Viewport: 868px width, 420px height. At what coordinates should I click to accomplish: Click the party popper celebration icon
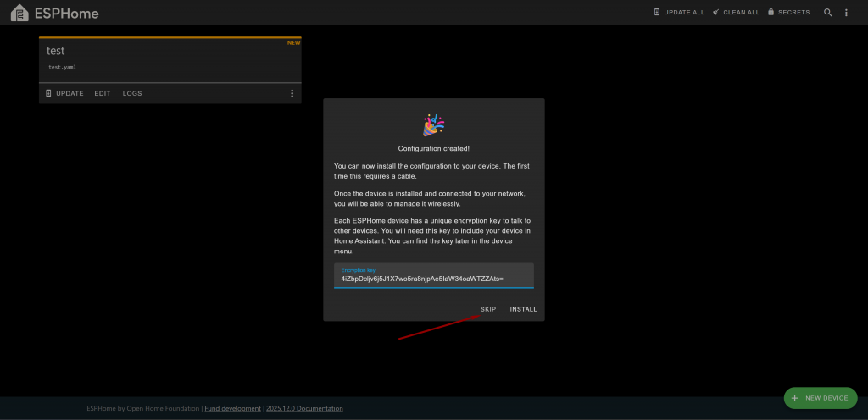[x=433, y=125]
